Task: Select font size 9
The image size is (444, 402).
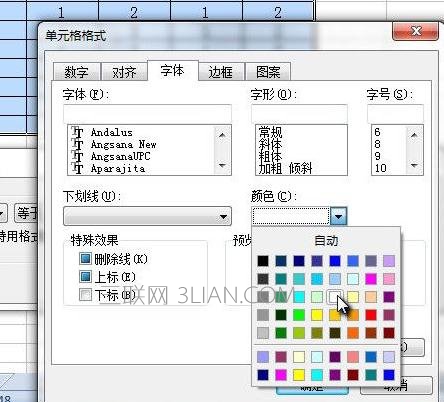Action: [x=377, y=156]
